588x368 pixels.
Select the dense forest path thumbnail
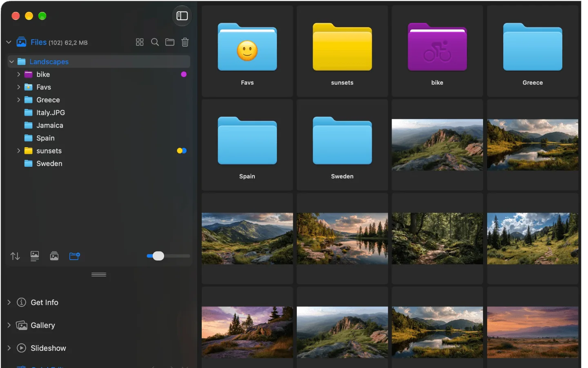click(x=437, y=238)
